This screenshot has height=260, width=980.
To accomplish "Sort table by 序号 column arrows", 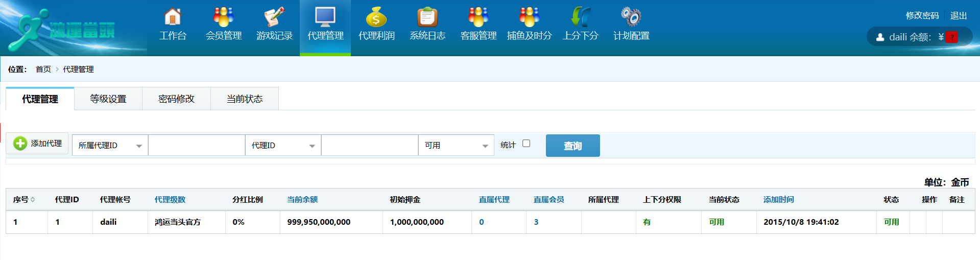I will click(33, 200).
